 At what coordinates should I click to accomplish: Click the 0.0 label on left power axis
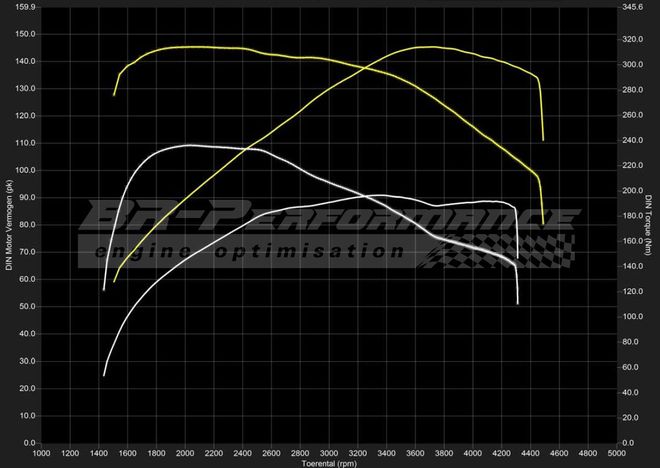coord(30,442)
